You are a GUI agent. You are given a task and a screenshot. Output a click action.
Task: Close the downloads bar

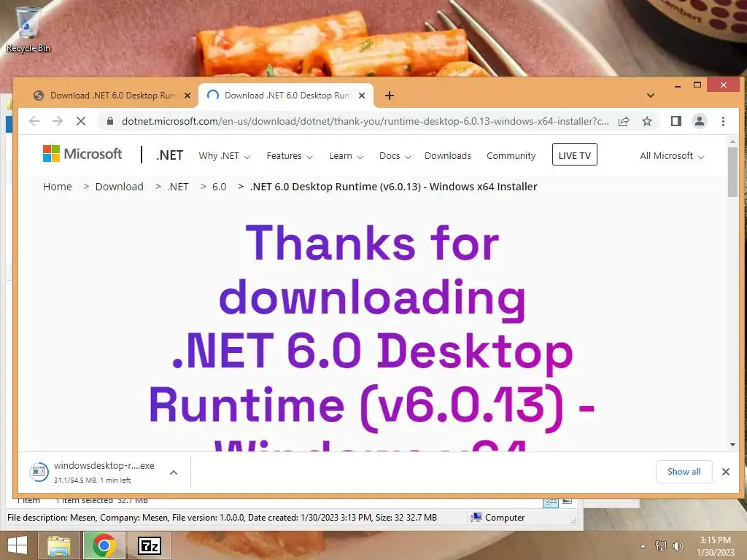tap(726, 472)
